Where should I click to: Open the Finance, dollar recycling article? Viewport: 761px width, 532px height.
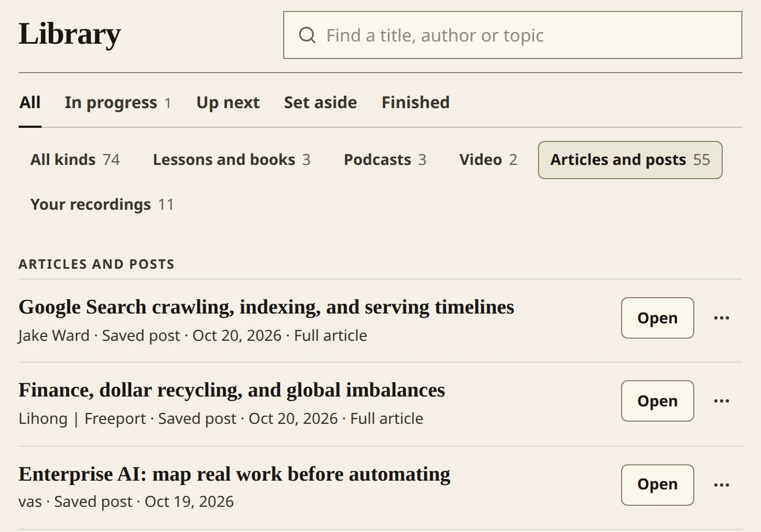tap(658, 401)
